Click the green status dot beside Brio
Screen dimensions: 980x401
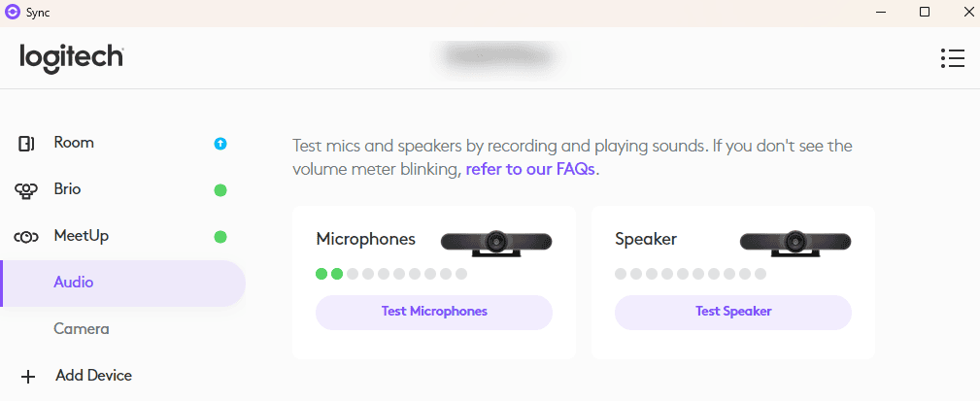click(220, 190)
